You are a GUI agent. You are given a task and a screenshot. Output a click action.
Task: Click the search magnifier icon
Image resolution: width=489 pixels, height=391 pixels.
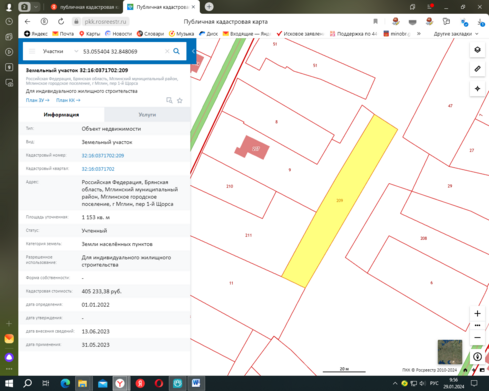pos(176,51)
